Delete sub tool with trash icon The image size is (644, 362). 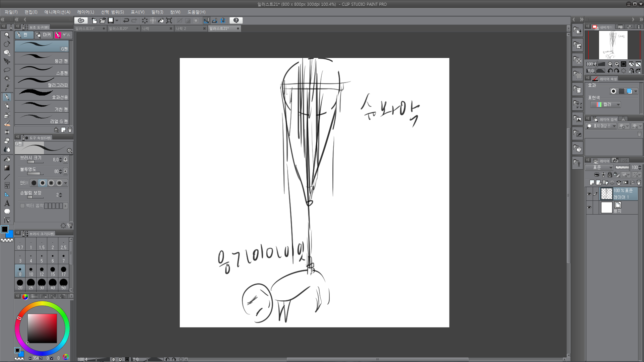tap(70, 130)
